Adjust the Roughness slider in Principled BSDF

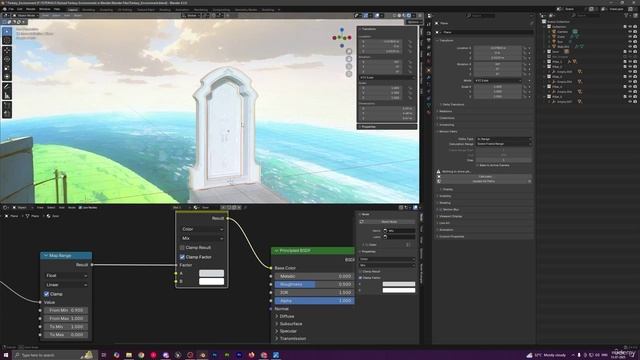coord(314,284)
